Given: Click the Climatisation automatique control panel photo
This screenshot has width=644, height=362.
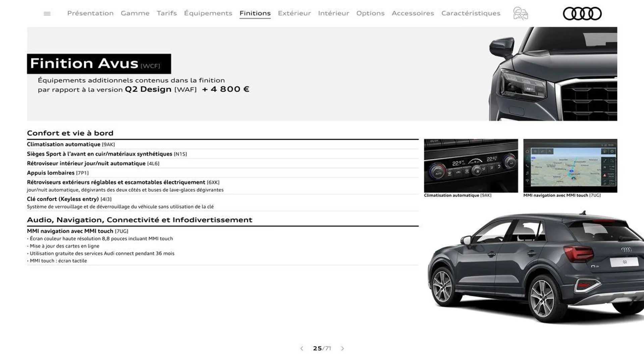Looking at the screenshot, I should tap(471, 166).
